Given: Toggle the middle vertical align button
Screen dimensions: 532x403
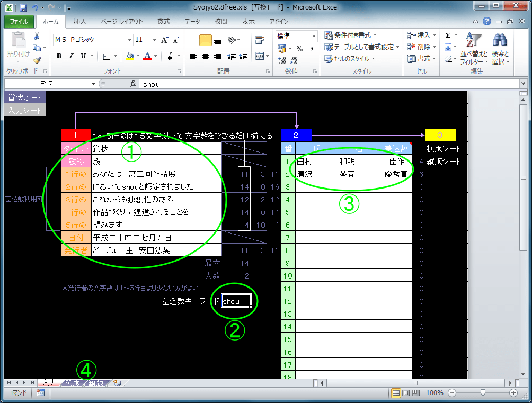Looking at the screenshot, I should click(206, 40).
